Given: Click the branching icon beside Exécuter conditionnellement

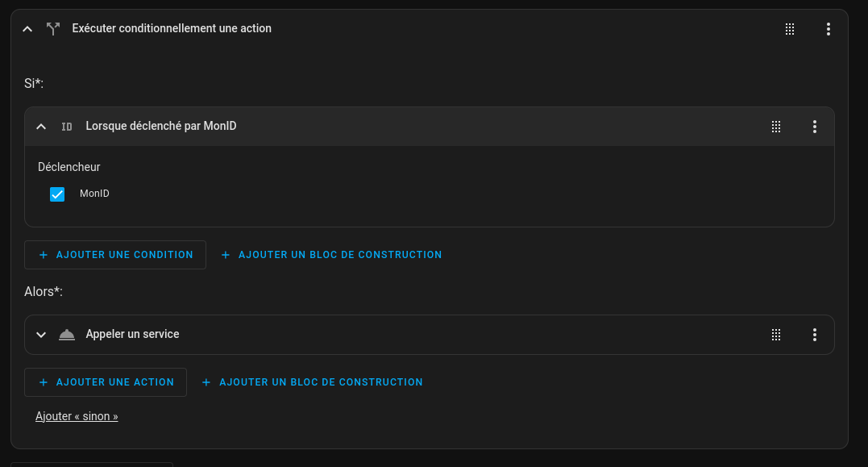Looking at the screenshot, I should (x=53, y=29).
